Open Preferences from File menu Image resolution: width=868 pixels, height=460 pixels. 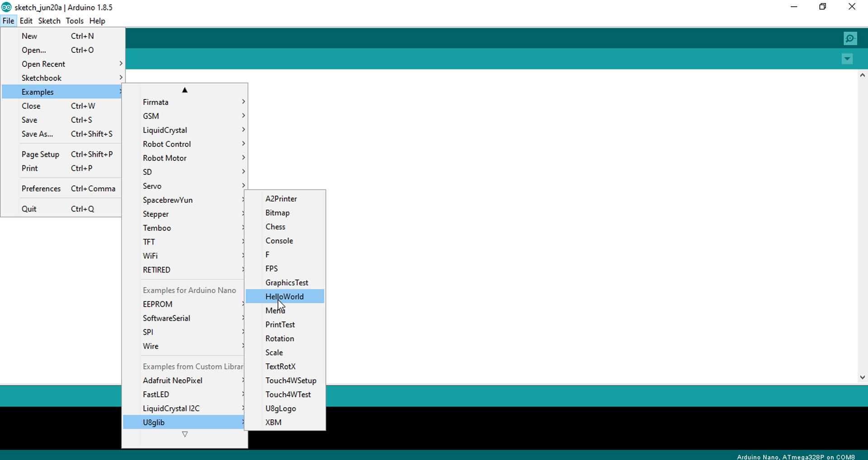61,189
